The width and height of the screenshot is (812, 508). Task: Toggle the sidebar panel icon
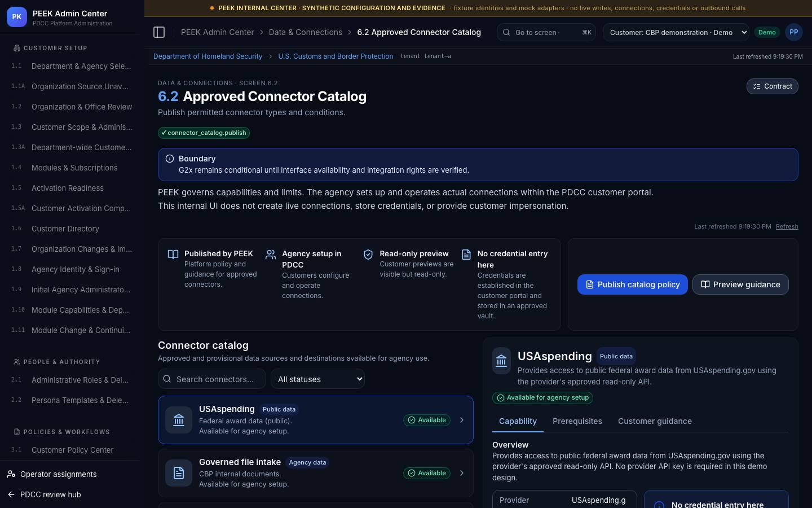(159, 32)
